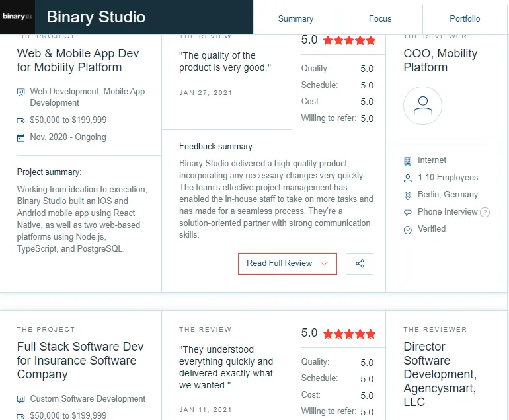The width and height of the screenshot is (509, 420).
Task: Click Web & Mobile App Dev project title
Action: (78, 60)
